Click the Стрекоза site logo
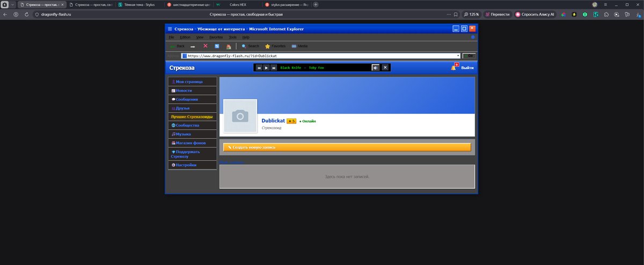This screenshot has width=644, height=265. coord(182,68)
